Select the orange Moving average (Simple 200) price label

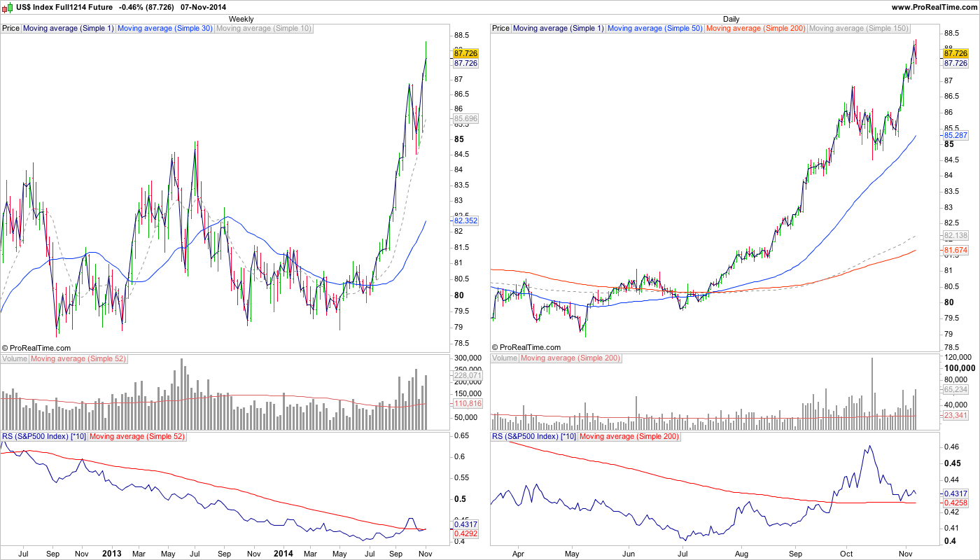point(756,29)
